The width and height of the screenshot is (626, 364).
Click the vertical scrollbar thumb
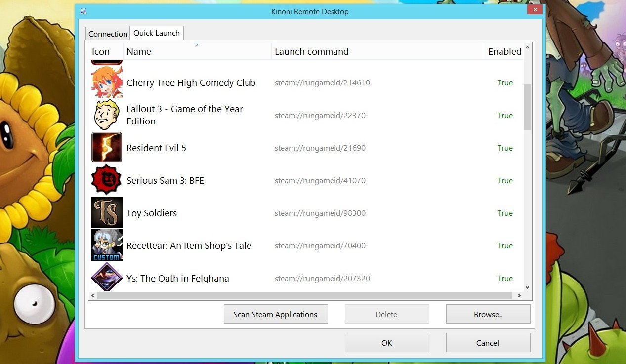pyautogui.click(x=527, y=107)
